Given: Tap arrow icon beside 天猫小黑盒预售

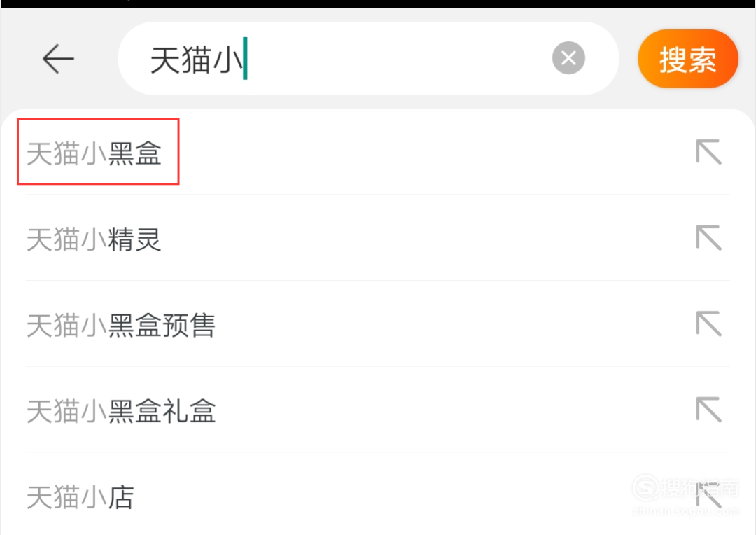Looking at the screenshot, I should click(708, 324).
